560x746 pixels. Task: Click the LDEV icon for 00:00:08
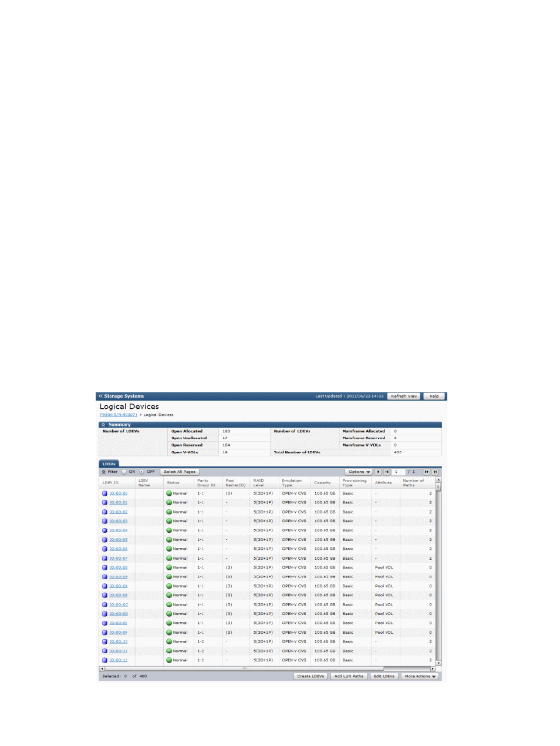pos(104,567)
